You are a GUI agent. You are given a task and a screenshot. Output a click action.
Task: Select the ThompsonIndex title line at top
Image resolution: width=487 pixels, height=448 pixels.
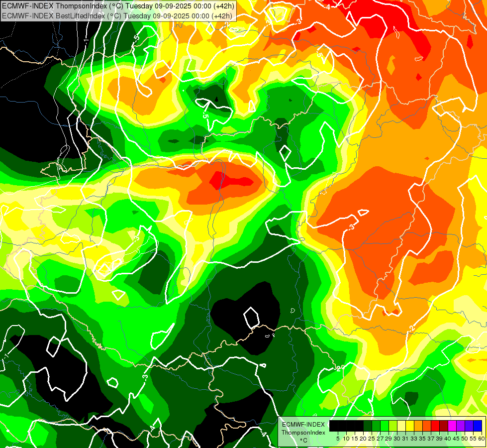[118, 5]
